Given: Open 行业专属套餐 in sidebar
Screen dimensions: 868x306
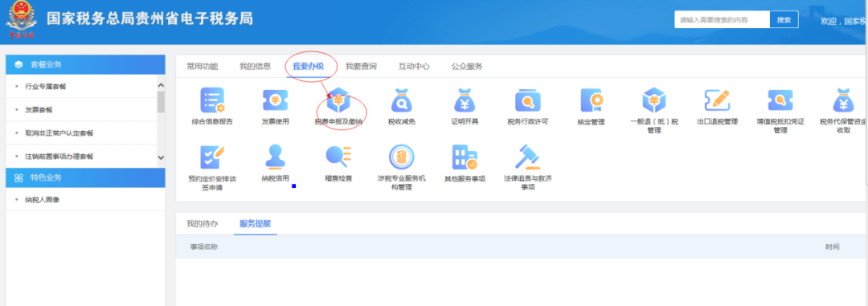Looking at the screenshot, I should coord(46,87).
